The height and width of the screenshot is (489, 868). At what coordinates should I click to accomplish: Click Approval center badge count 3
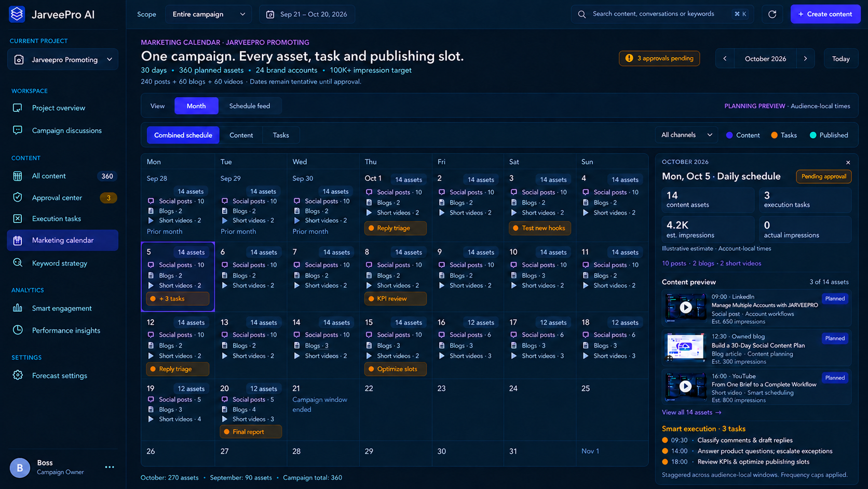coord(108,197)
